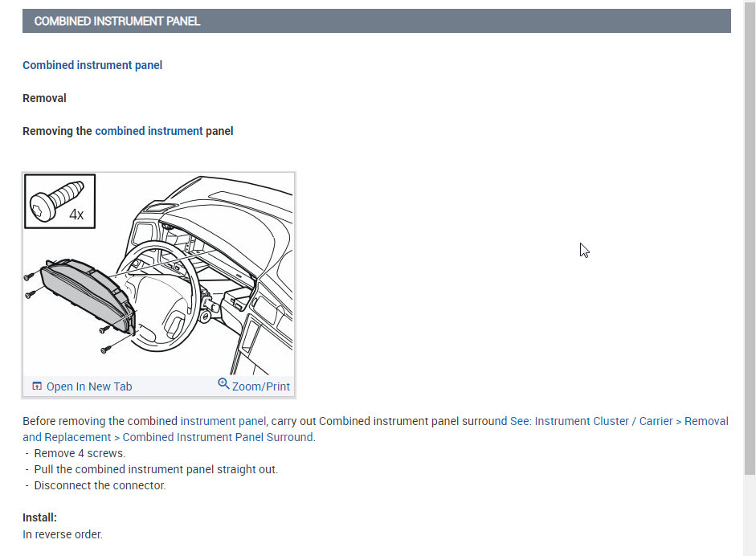Image resolution: width=756 pixels, height=556 pixels.
Task: Select the 'Install:' heading text
Action: pyautogui.click(x=39, y=517)
